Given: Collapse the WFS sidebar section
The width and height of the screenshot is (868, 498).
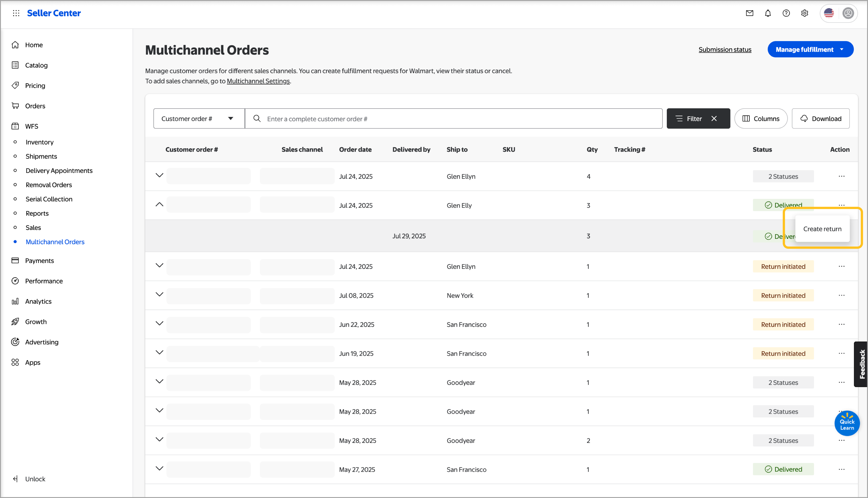Looking at the screenshot, I should coord(31,126).
